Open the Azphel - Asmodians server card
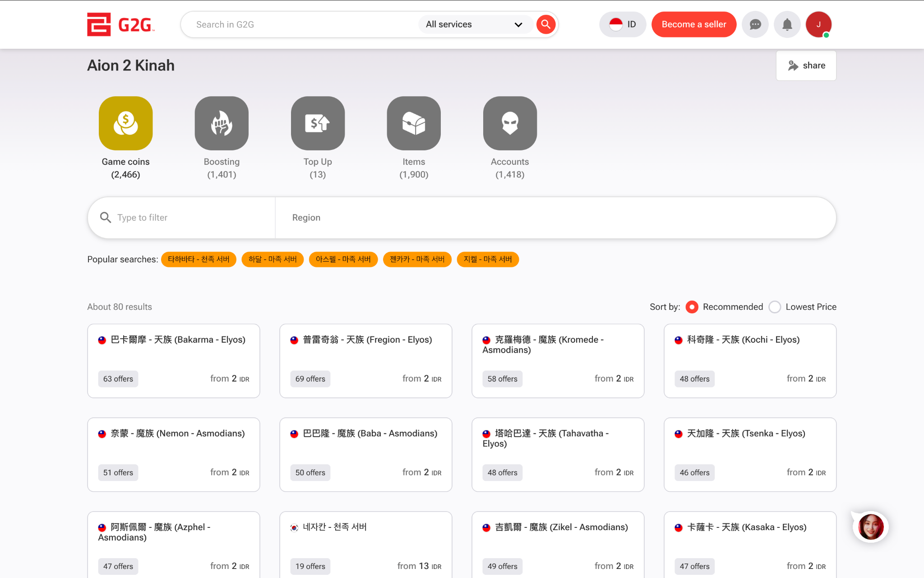924x578 pixels. click(174, 545)
